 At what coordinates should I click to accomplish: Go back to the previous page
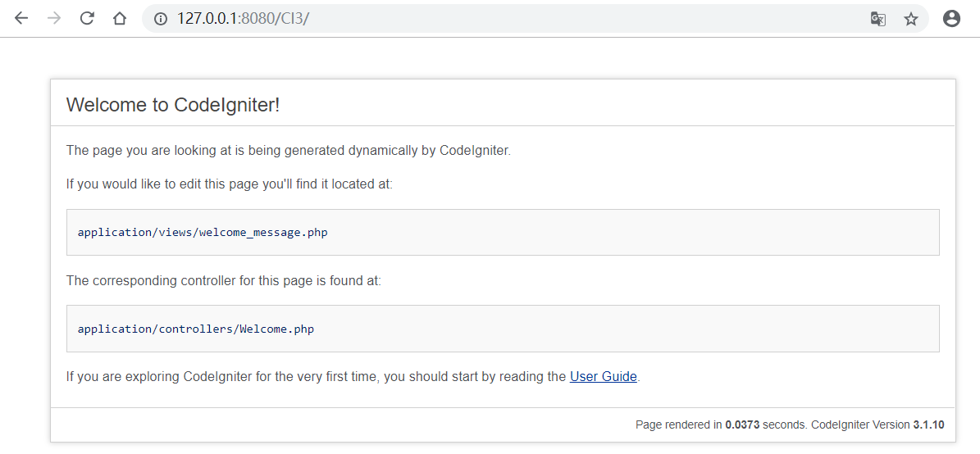coord(22,18)
